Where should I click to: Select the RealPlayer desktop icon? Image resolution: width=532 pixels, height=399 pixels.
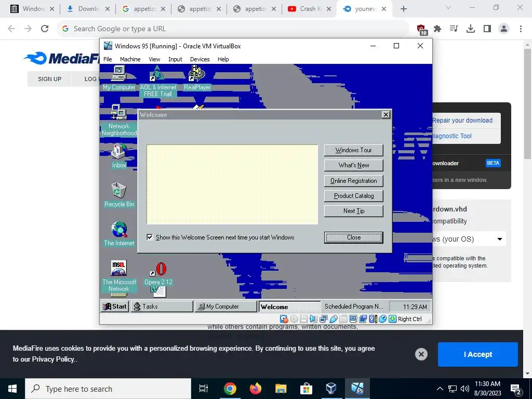pyautogui.click(x=197, y=78)
